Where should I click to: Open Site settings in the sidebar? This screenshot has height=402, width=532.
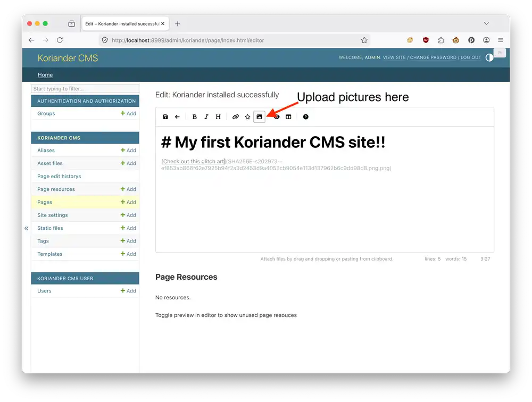[53, 215]
